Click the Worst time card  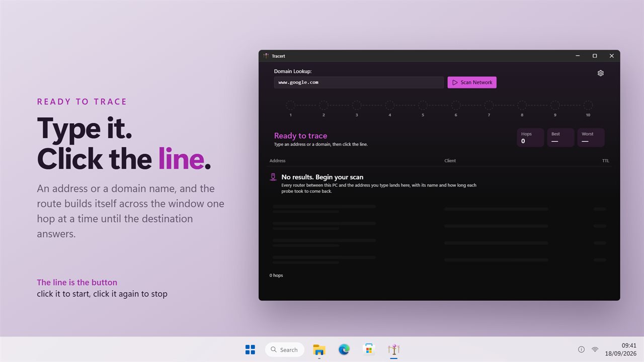pyautogui.click(x=591, y=138)
